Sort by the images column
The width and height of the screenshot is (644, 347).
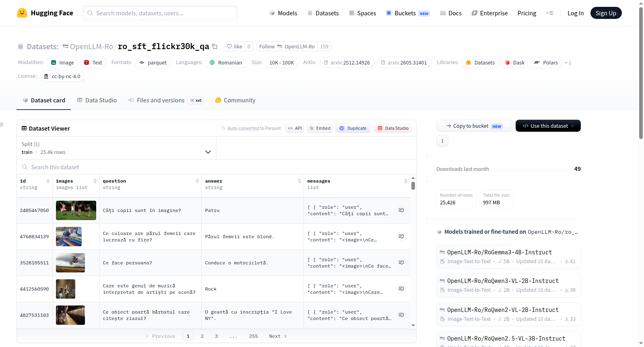pyautogui.click(x=95, y=181)
